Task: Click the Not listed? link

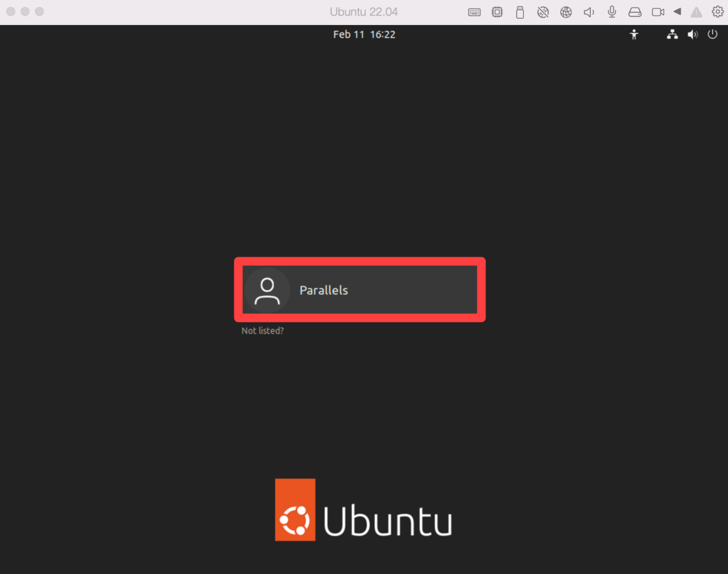Action: [262, 331]
